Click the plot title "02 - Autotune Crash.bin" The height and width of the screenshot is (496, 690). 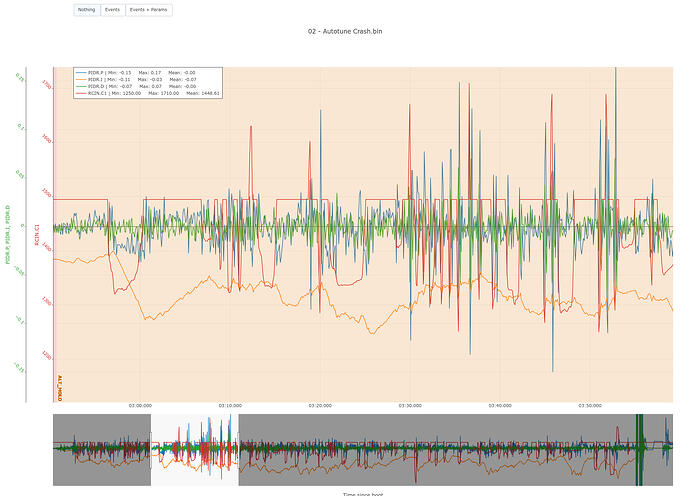coord(345,31)
